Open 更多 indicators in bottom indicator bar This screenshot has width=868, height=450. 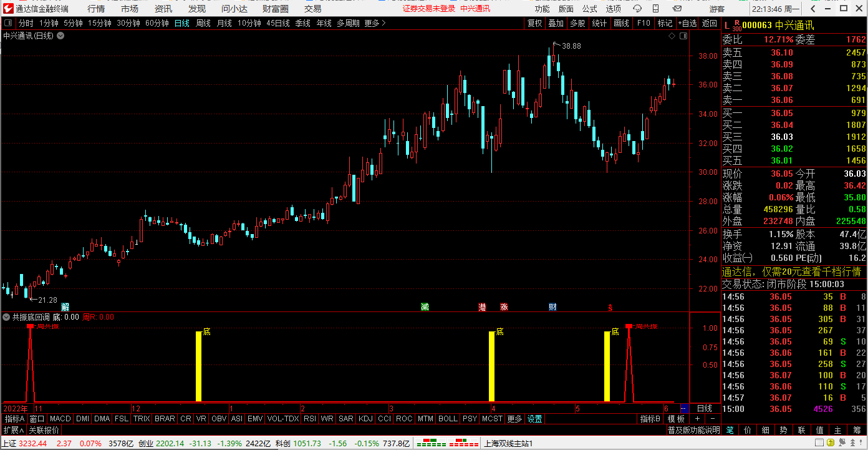click(515, 419)
